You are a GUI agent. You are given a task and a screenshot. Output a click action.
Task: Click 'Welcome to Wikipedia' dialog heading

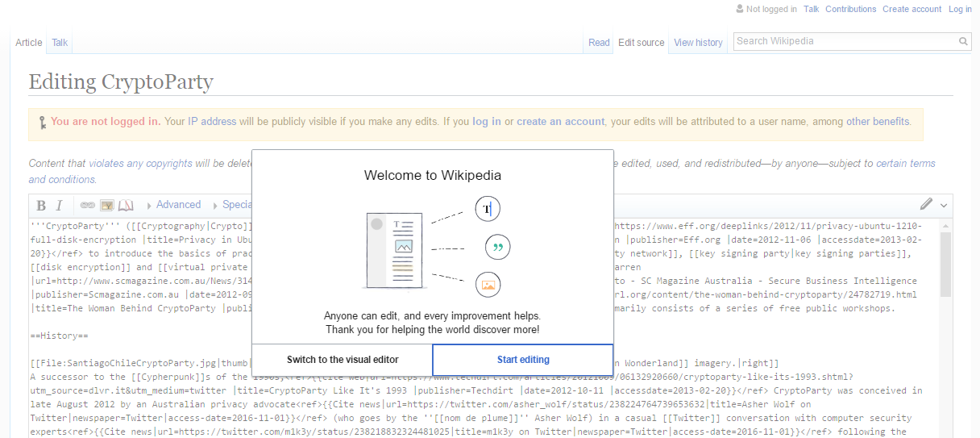coord(433,175)
